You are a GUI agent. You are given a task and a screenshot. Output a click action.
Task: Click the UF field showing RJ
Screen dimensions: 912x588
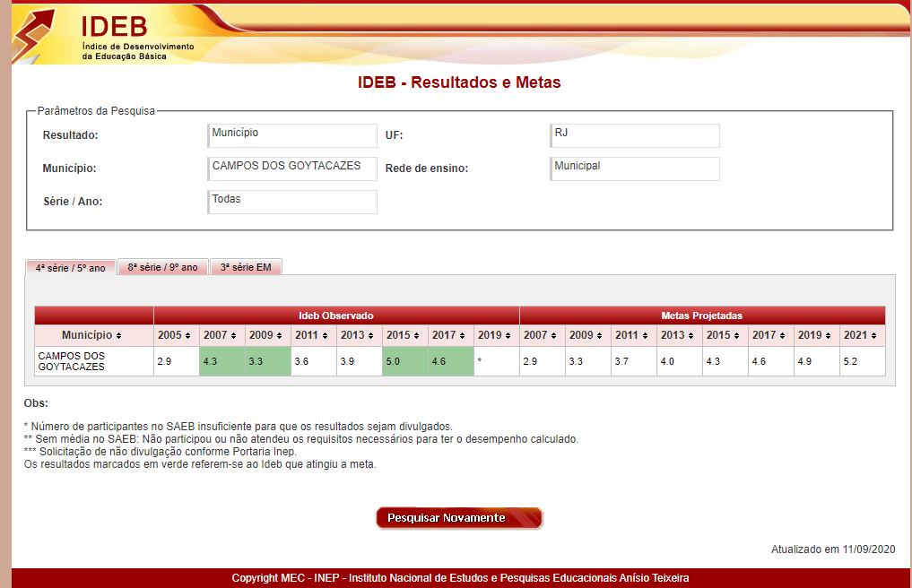point(635,135)
